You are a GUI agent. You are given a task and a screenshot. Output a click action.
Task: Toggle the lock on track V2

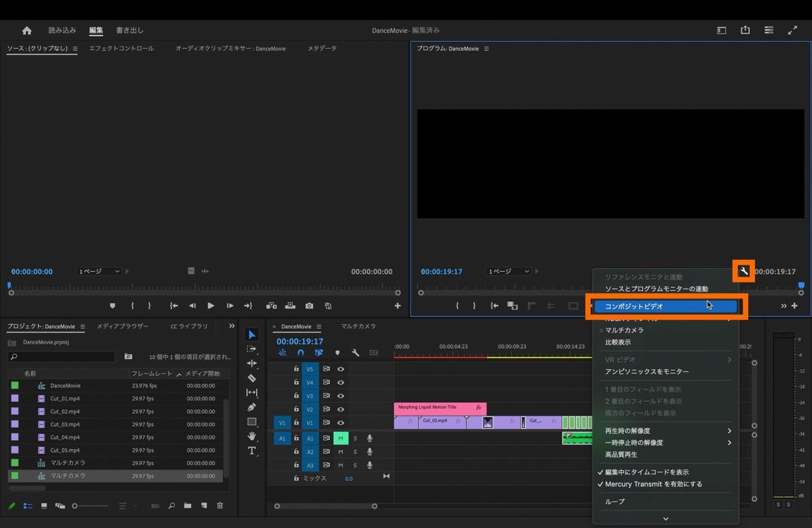(296, 409)
